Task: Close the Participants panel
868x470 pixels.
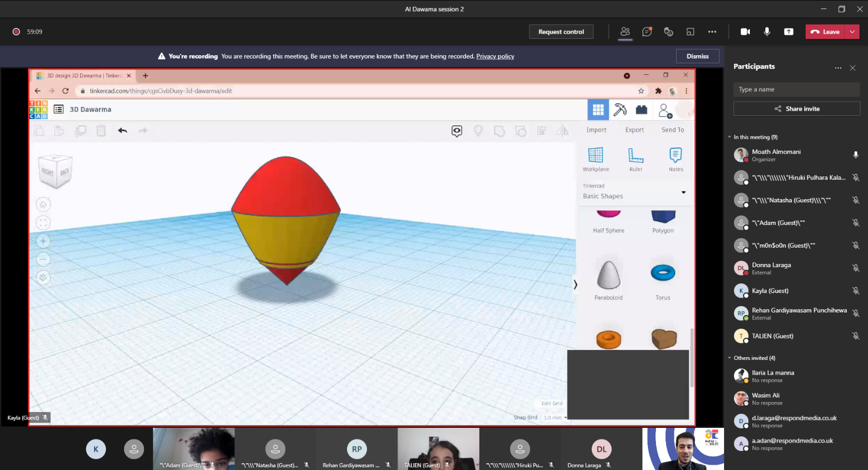Action: pos(853,68)
